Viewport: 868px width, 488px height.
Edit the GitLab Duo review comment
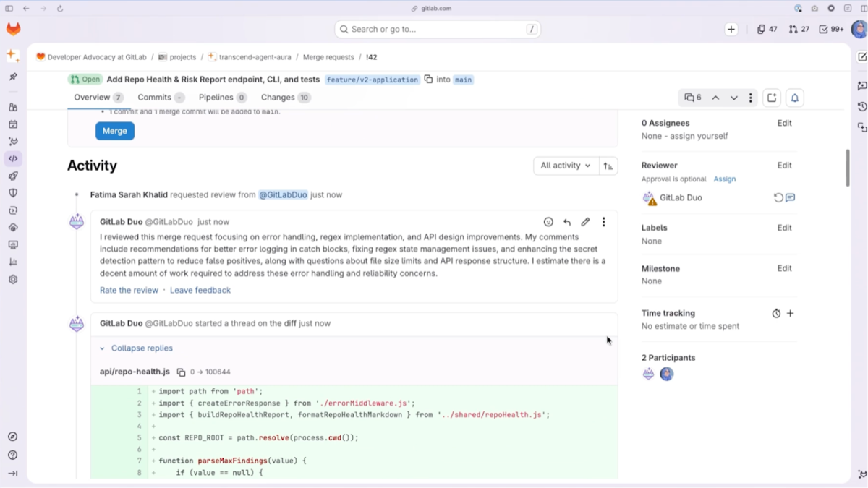click(585, 222)
